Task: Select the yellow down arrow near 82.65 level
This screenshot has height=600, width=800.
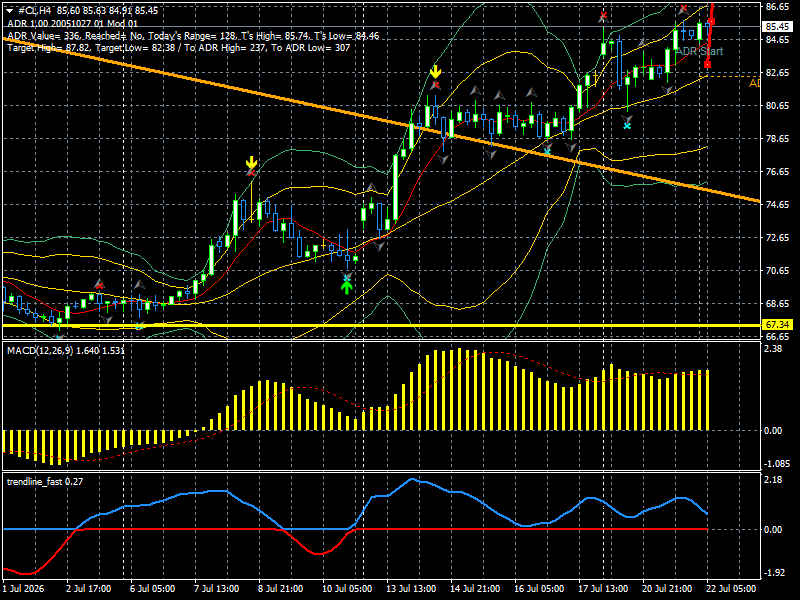Action: (435, 71)
